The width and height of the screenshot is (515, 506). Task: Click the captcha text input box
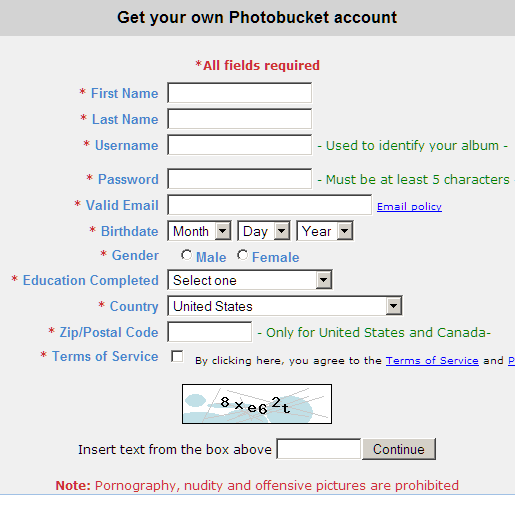(x=319, y=449)
